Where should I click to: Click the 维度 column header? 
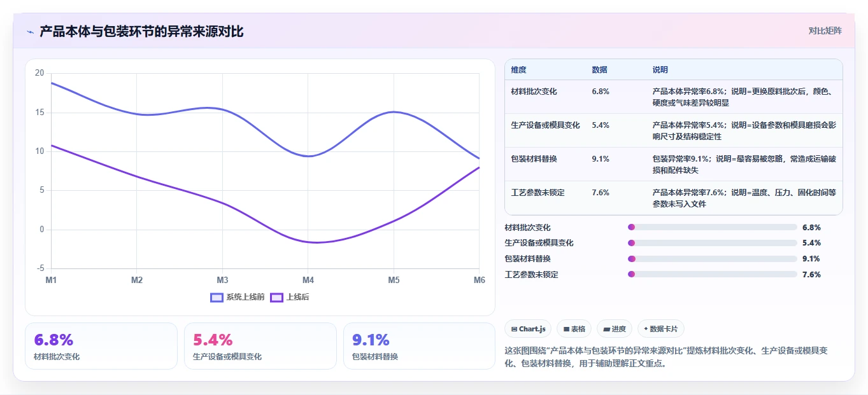(519, 70)
